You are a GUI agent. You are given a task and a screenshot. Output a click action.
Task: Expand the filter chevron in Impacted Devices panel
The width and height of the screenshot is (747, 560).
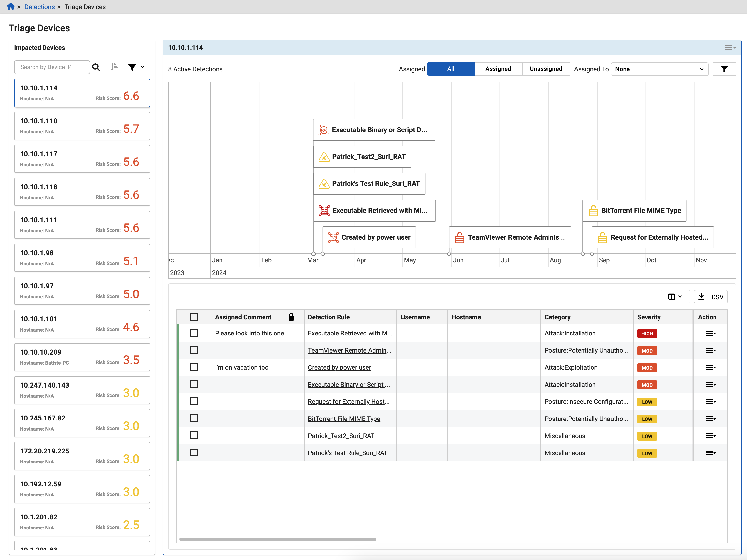pyautogui.click(x=143, y=67)
